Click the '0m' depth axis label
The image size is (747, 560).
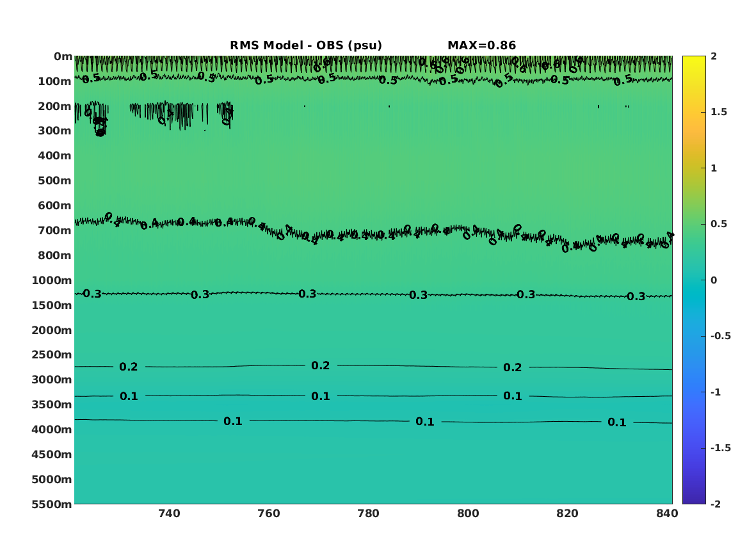click(x=63, y=57)
